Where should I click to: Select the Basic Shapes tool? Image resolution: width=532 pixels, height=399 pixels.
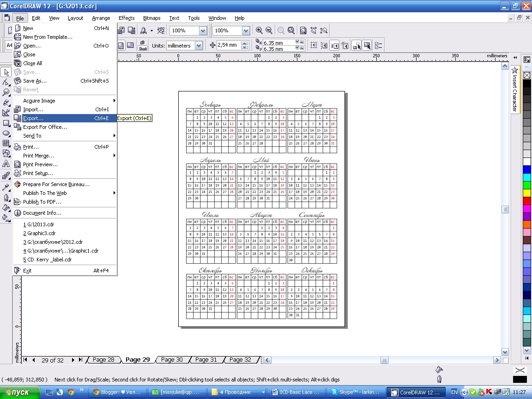(6, 153)
